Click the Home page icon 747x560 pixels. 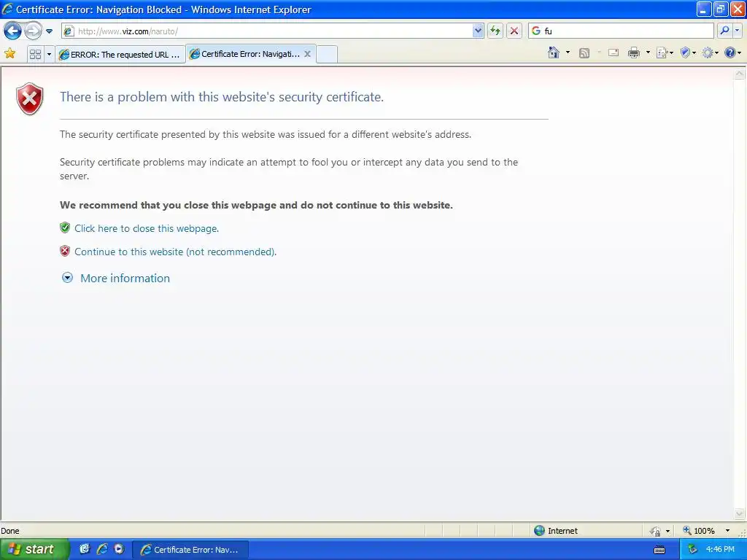pos(554,52)
